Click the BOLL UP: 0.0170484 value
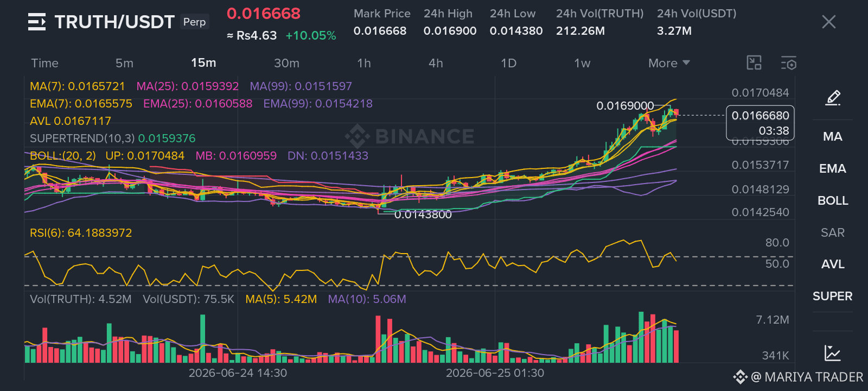The image size is (868, 391). [x=145, y=156]
